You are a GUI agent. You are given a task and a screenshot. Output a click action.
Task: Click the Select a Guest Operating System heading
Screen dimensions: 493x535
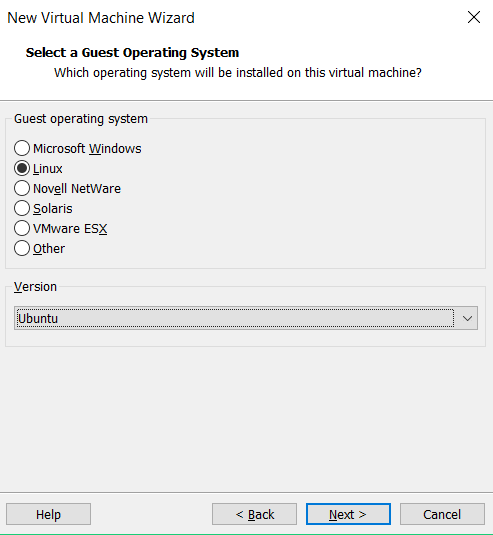click(x=132, y=53)
